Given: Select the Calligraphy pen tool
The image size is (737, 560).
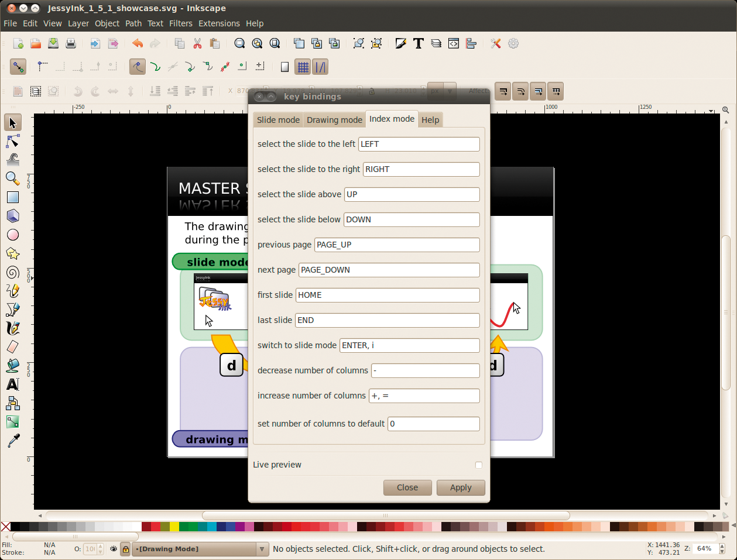Looking at the screenshot, I should click(13, 328).
